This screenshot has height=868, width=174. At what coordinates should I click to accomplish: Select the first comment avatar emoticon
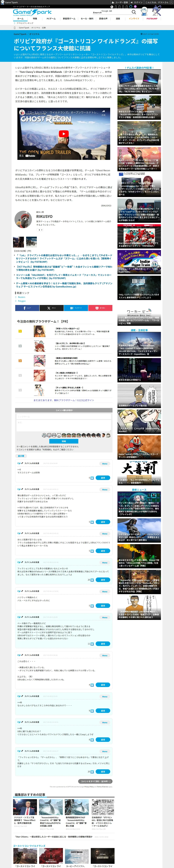pyautogui.click(x=44, y=435)
